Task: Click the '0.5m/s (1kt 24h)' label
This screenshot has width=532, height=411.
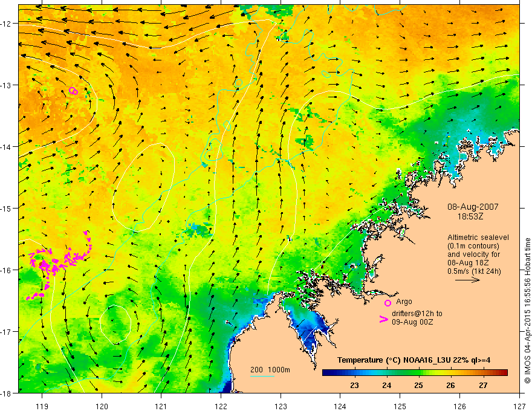Action: 475,271
